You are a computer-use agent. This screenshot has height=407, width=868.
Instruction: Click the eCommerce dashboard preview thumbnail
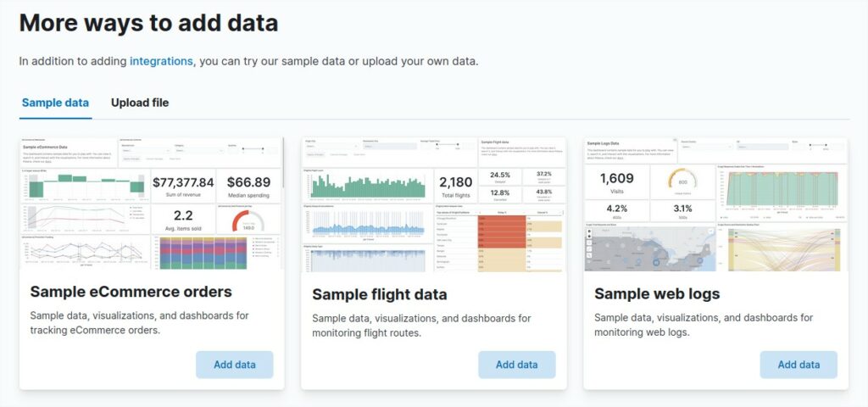152,203
